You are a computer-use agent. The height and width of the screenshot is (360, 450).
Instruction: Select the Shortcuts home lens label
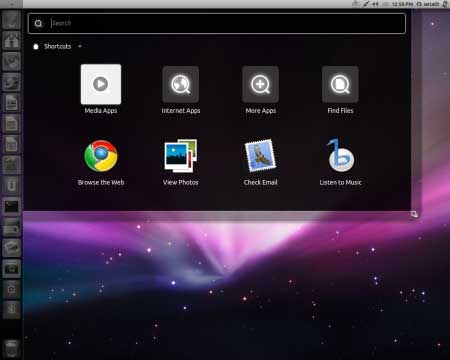[x=57, y=46]
